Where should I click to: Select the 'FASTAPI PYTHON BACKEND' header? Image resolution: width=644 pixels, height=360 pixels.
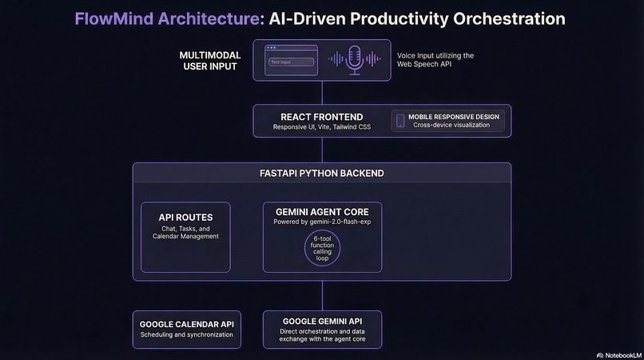(x=321, y=174)
